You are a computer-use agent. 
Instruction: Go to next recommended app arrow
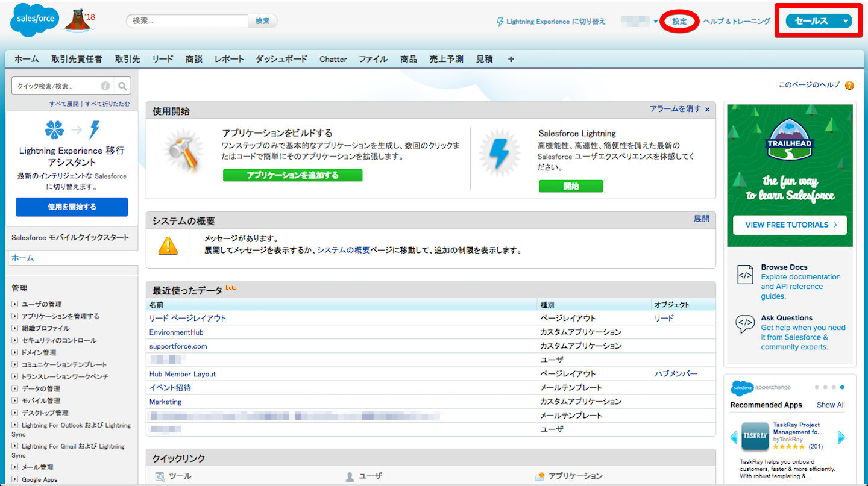pos(841,437)
